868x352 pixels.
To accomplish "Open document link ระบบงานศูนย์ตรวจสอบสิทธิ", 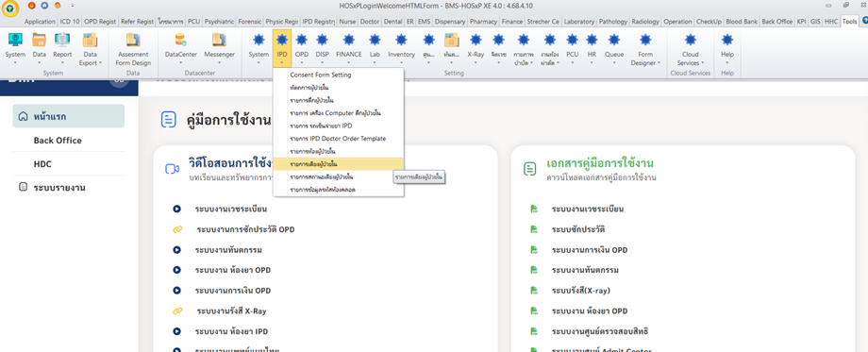I will [x=600, y=331].
